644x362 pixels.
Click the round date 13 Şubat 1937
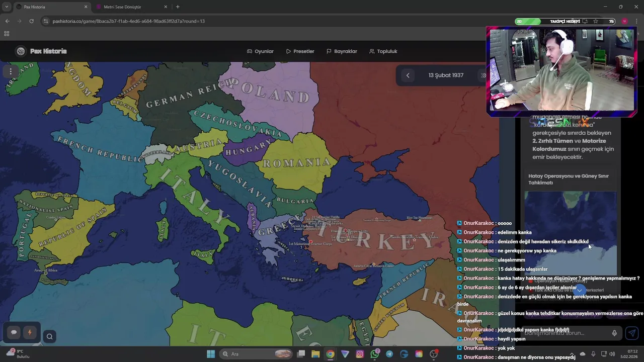point(446,75)
